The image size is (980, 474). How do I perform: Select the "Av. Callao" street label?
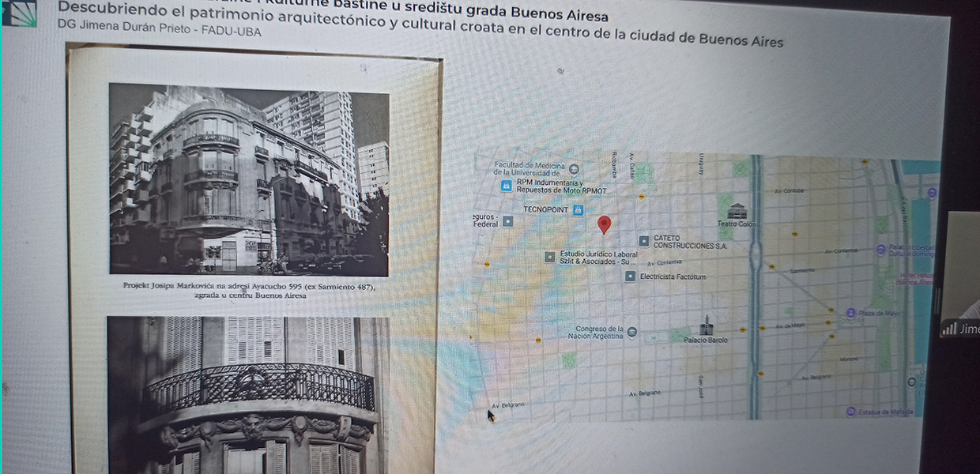tap(631, 166)
